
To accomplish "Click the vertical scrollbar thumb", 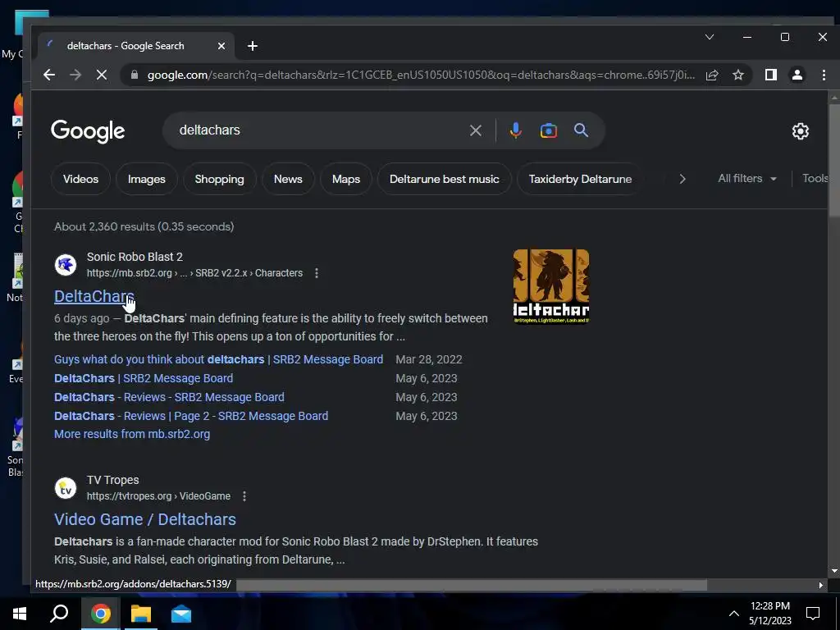I will tap(834, 161).
